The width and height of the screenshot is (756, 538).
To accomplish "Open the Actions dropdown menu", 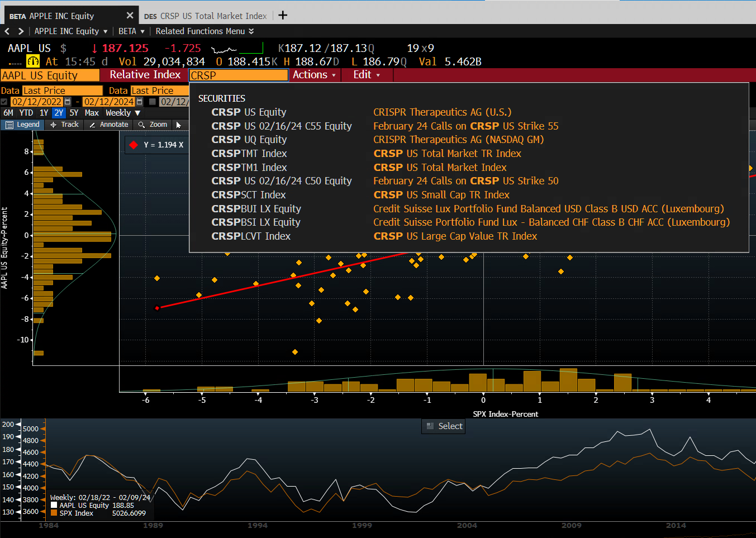I will click(314, 75).
